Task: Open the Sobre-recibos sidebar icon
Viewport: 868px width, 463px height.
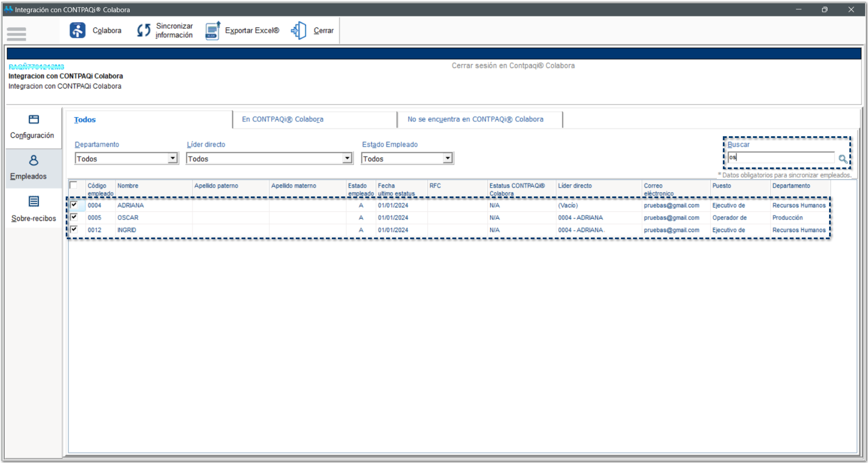Action: coord(33,202)
